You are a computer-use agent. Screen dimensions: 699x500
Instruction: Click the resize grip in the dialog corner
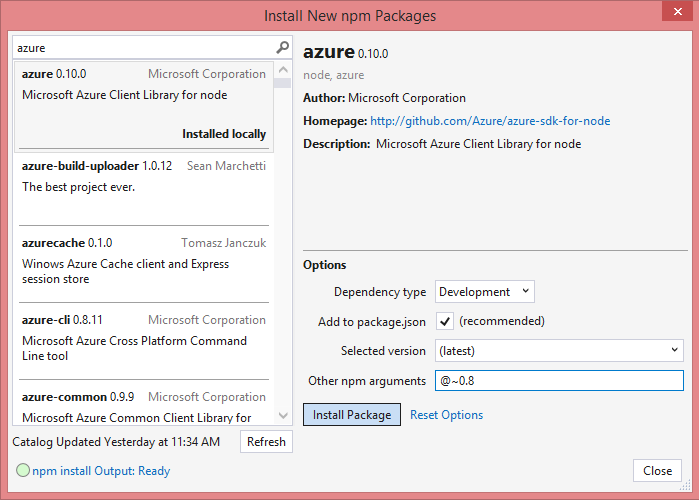point(685,485)
